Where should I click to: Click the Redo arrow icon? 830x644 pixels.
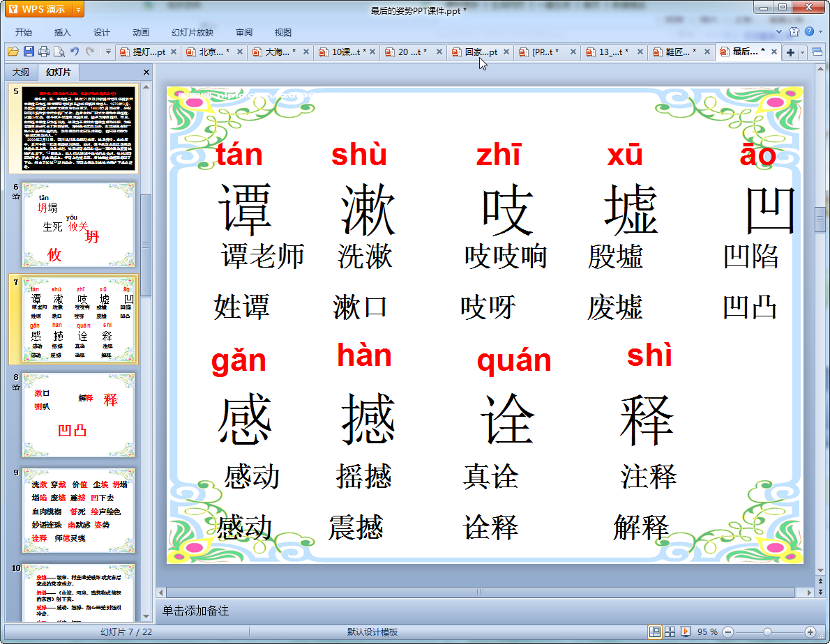[90, 52]
